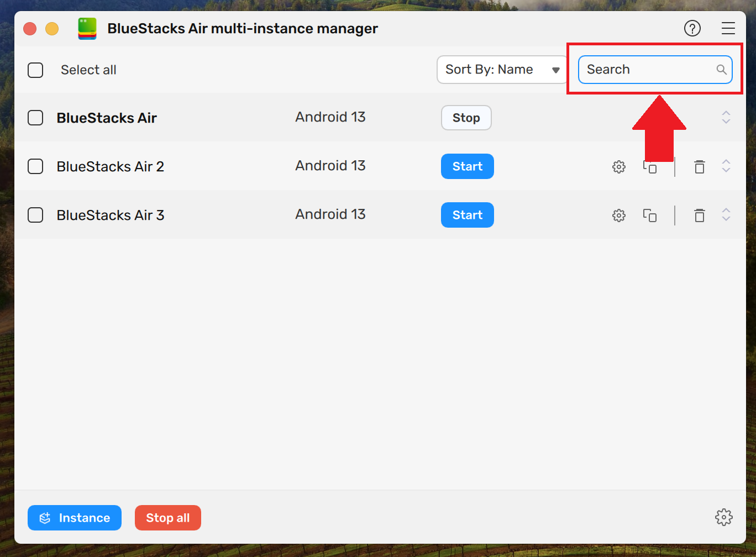The width and height of the screenshot is (756, 557).
Task: Click the Stop all button
Action: pyautogui.click(x=168, y=518)
